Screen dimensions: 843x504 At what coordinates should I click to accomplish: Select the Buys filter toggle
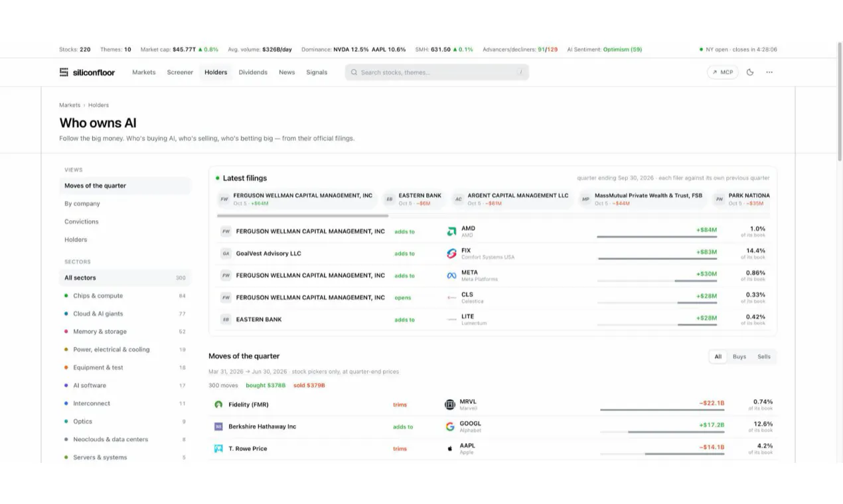coord(739,357)
